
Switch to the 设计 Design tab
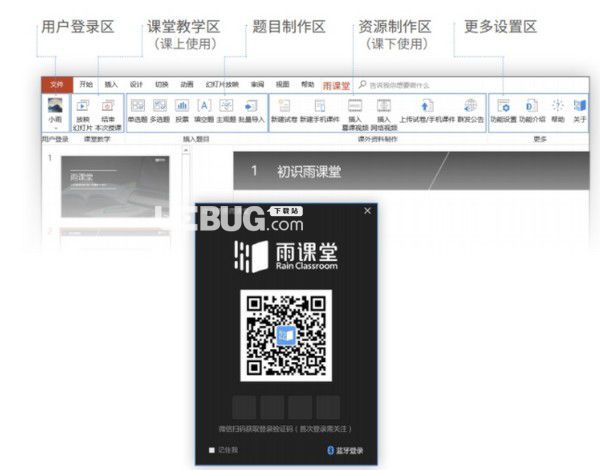click(136, 84)
